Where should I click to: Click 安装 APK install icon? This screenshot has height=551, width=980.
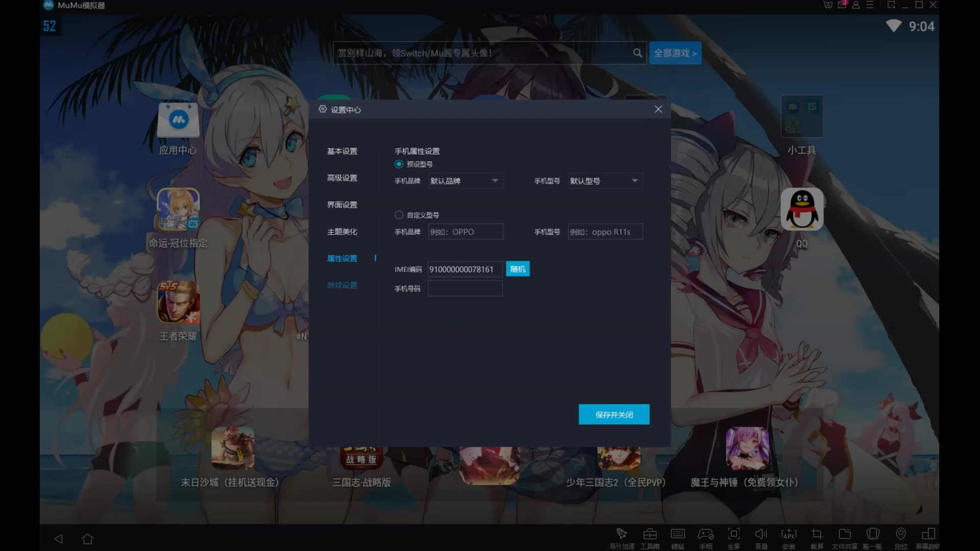(789, 538)
